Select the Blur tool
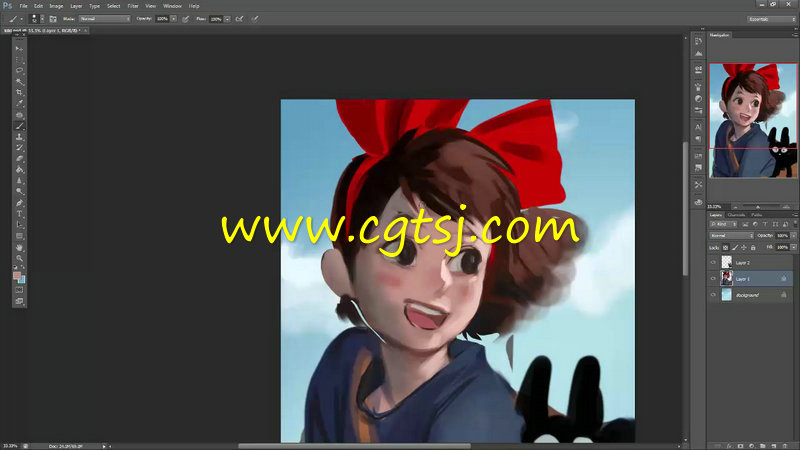Screen dimensions: 800x450 (x=19, y=181)
